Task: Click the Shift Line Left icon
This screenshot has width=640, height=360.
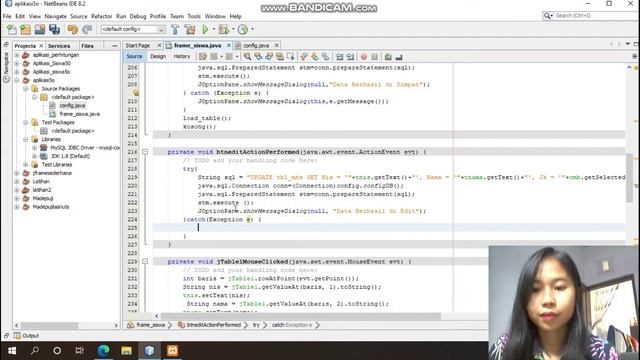Action: (339, 57)
